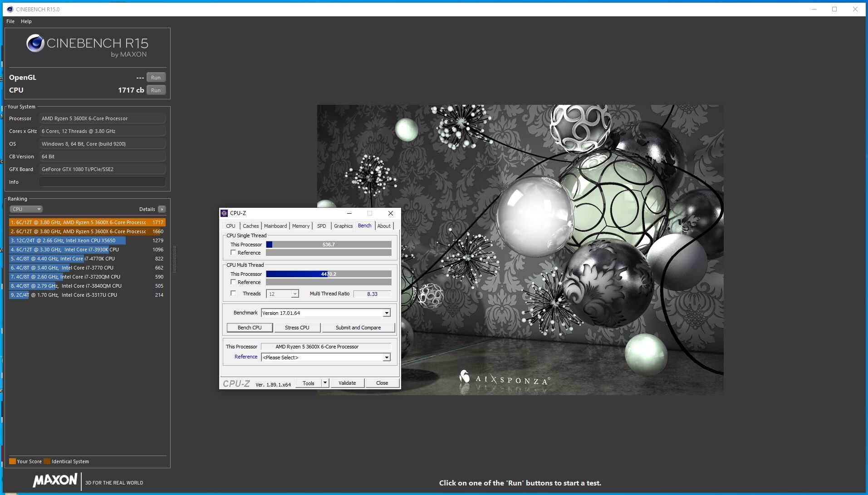Viewport: 868px width, 495px height.
Task: Click the GFX Board field GeForce GTX 1080 Ti
Action: click(x=103, y=169)
